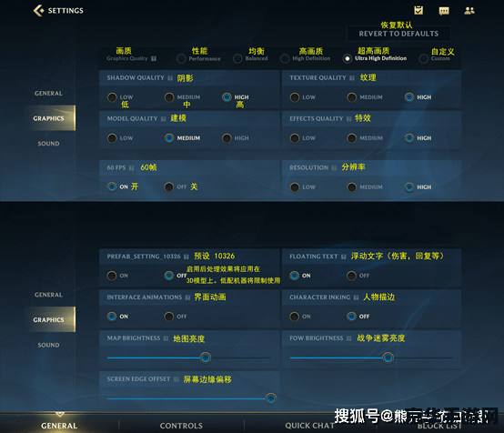
Task: Open the Quick Chat tab in bottom bar
Action: (309, 426)
